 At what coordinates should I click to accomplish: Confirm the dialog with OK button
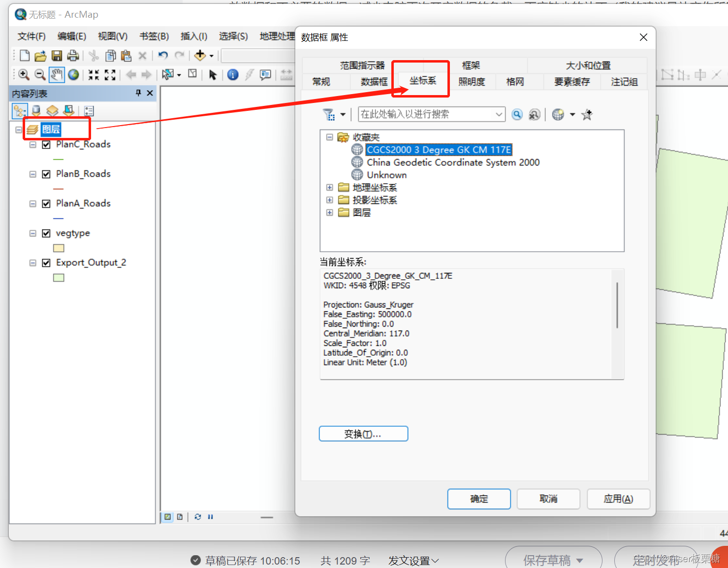(479, 499)
